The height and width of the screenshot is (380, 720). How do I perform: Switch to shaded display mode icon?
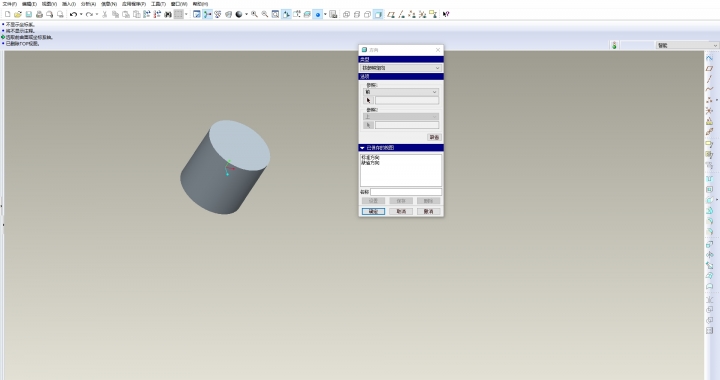tap(378, 14)
